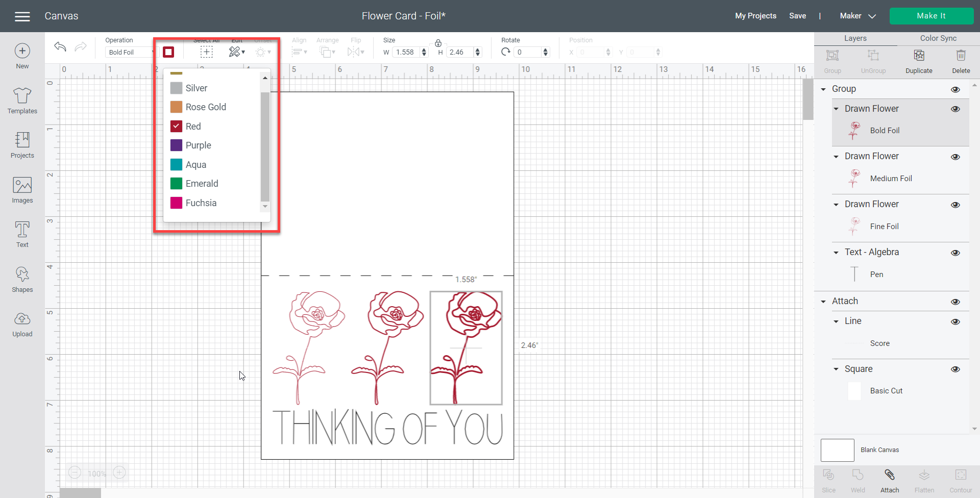This screenshot has width=980, height=498.
Task: Switch to the Color Sync tab
Action: tap(938, 38)
